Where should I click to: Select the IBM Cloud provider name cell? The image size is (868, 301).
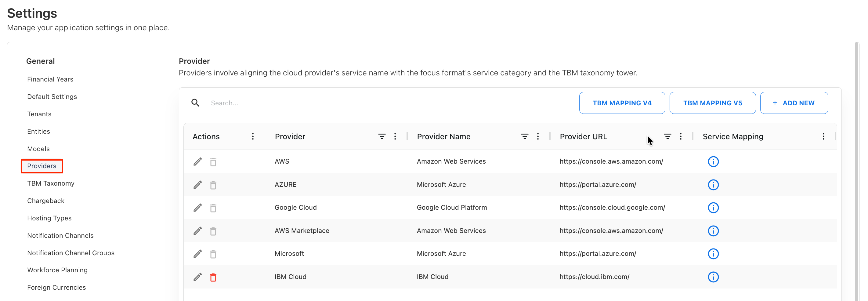click(x=432, y=277)
